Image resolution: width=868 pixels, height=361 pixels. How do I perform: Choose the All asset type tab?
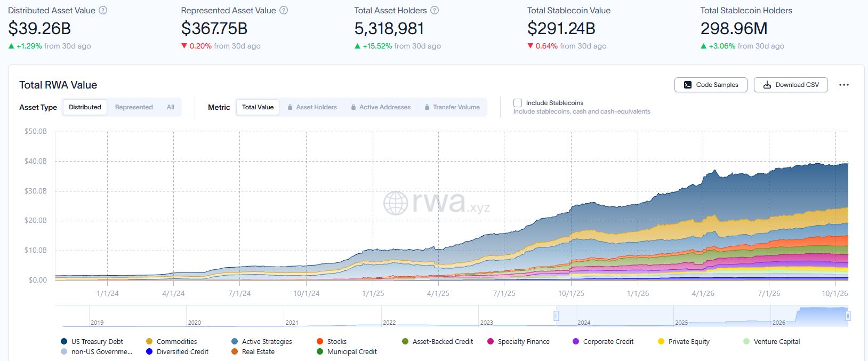pyautogui.click(x=171, y=107)
